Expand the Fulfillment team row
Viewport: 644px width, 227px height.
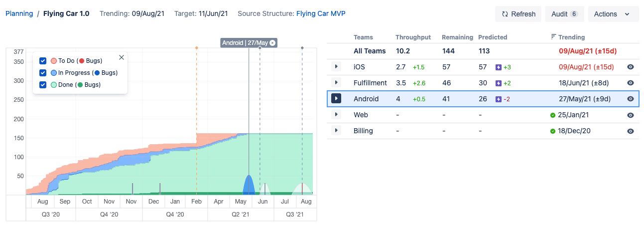click(x=336, y=83)
